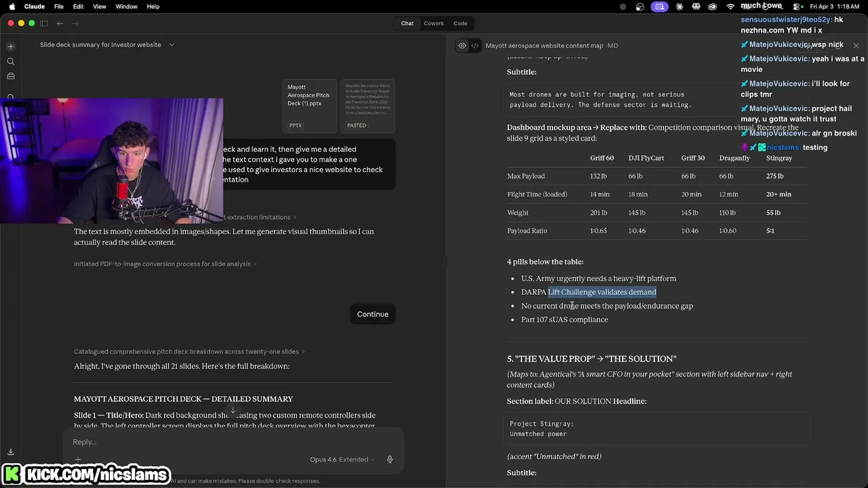This screenshot has height=488, width=868.
Task: Open the Apple menu
Action: 12,6
